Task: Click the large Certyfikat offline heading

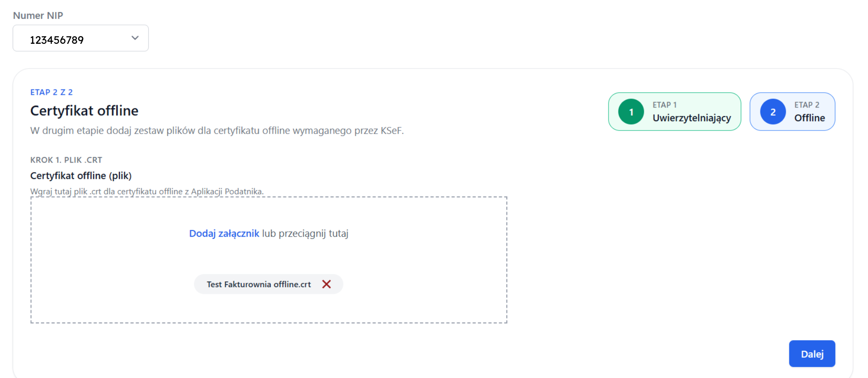Action: (x=84, y=111)
